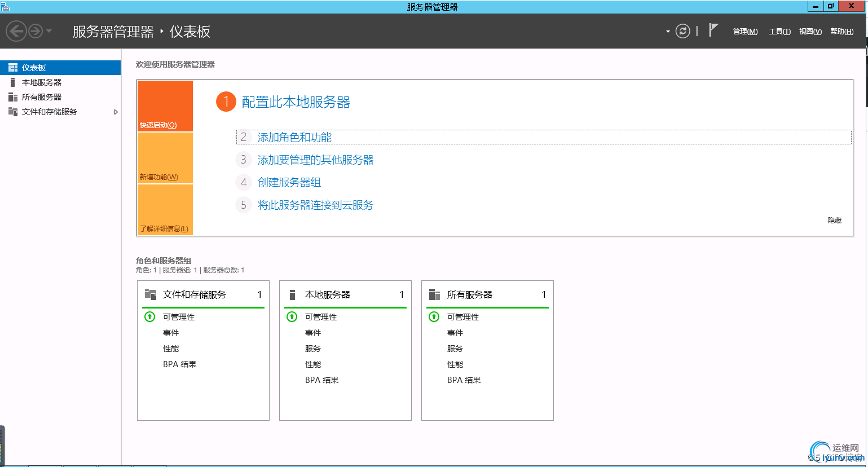868x467 pixels.
Task: Click Server Manager app icon in title bar
Action: coord(5,6)
